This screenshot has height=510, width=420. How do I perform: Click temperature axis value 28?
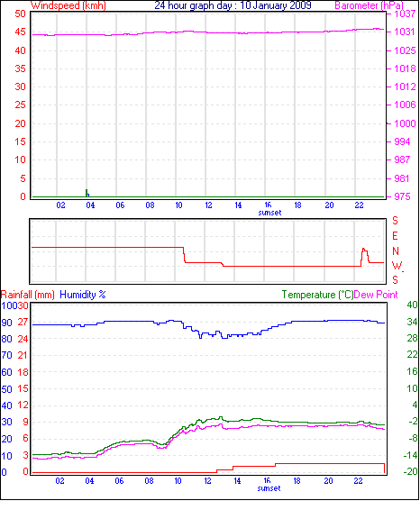pyautogui.click(x=412, y=338)
